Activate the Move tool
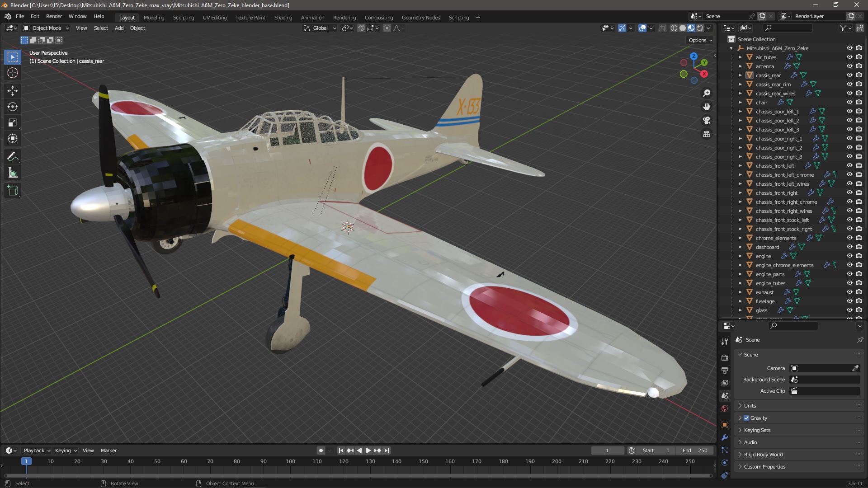The height and width of the screenshot is (488, 868). pyautogui.click(x=13, y=91)
